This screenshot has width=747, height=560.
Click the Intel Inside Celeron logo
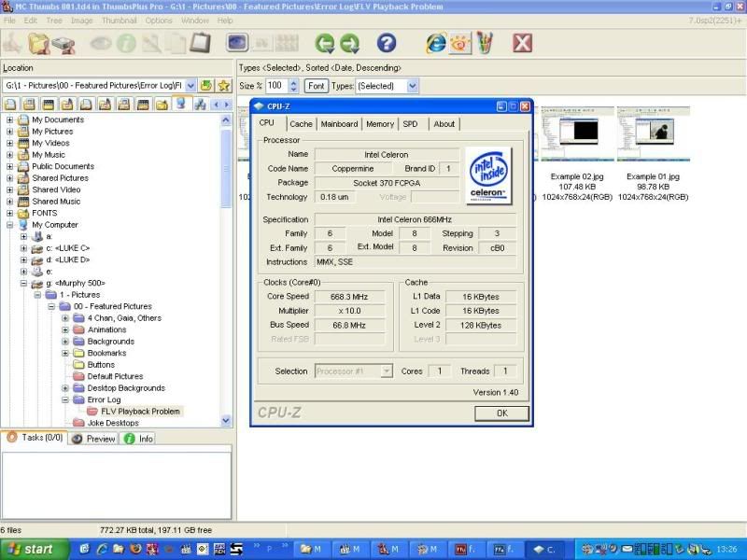click(487, 175)
